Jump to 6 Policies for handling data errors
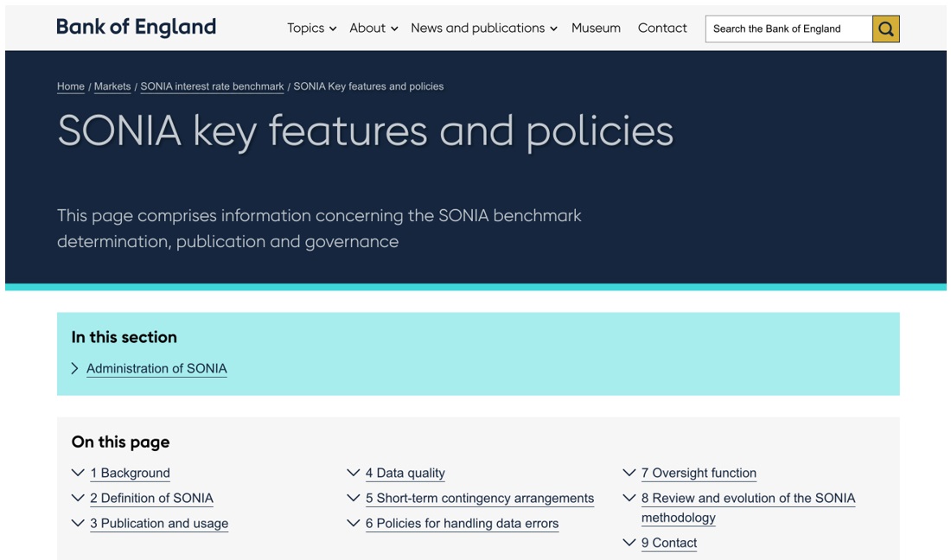This screenshot has height=560, width=951. 463,524
